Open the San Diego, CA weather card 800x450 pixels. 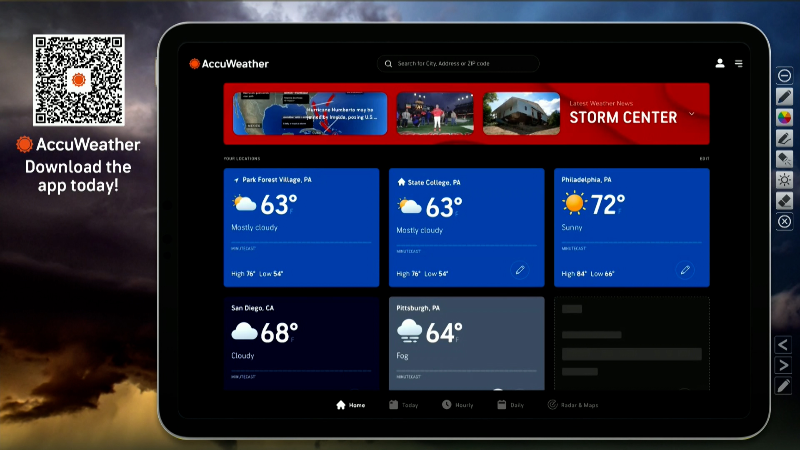pos(302,343)
